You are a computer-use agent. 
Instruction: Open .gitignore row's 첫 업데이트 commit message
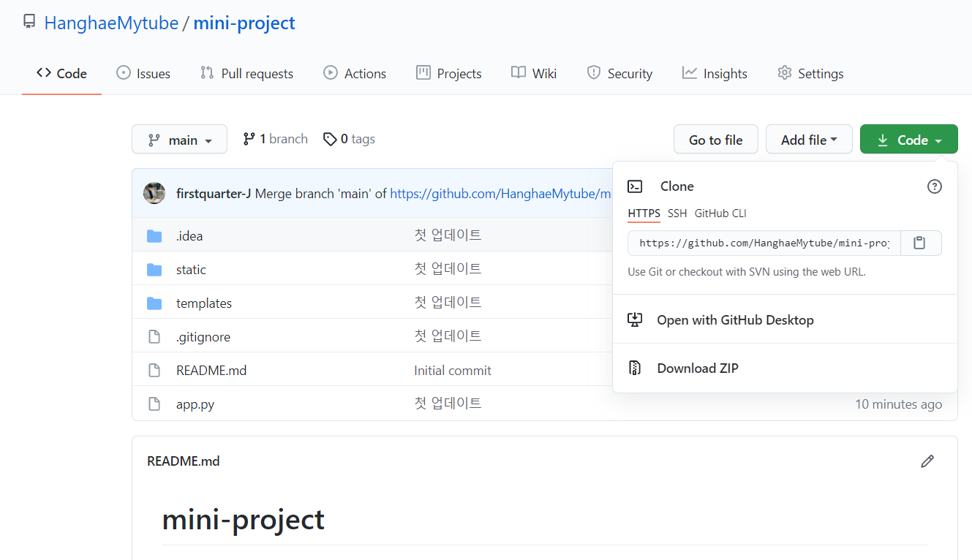pos(448,336)
